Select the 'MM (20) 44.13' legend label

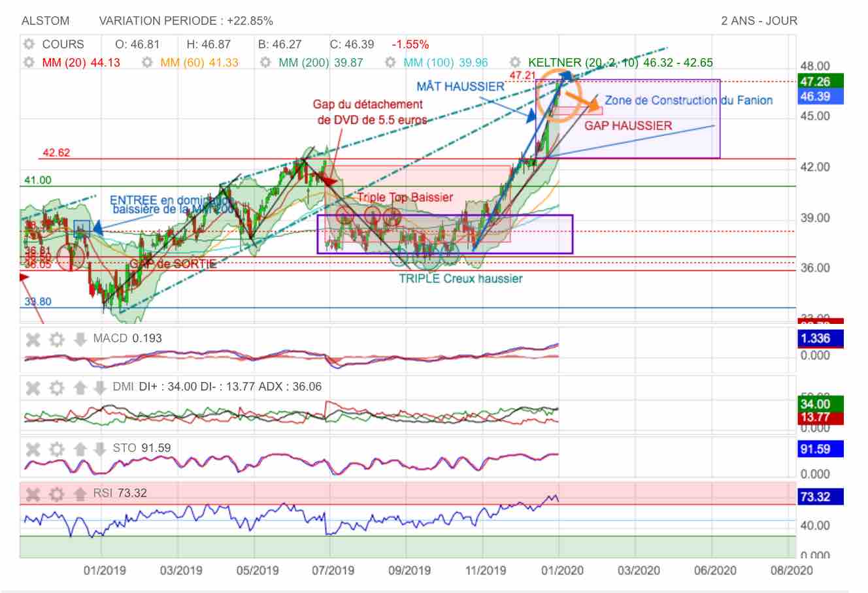[x=81, y=63]
